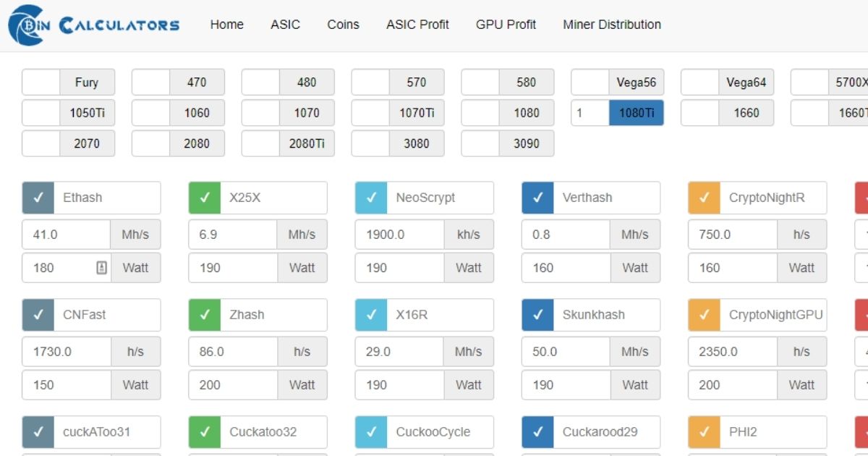
Task: Toggle the Zhash checkbox off
Action: click(205, 315)
